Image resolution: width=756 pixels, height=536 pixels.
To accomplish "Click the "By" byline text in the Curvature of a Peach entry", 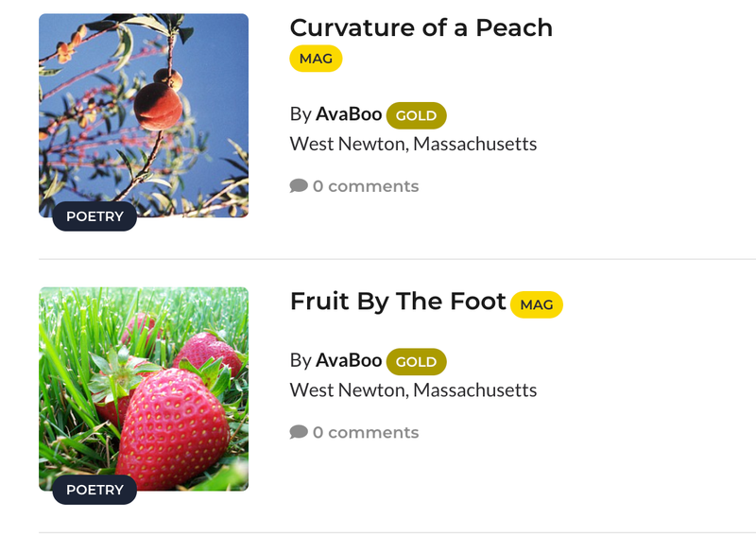I will click(x=301, y=114).
